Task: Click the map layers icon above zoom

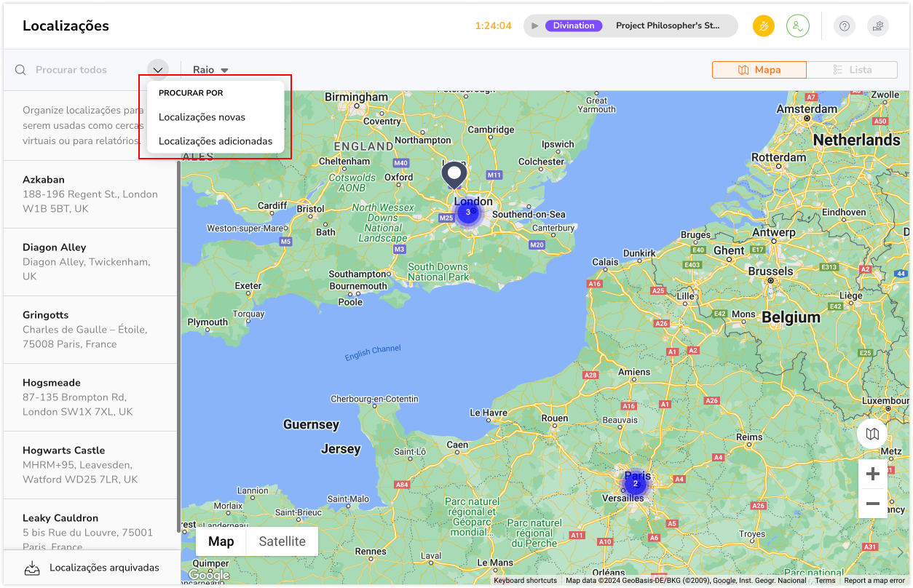Action: (872, 434)
